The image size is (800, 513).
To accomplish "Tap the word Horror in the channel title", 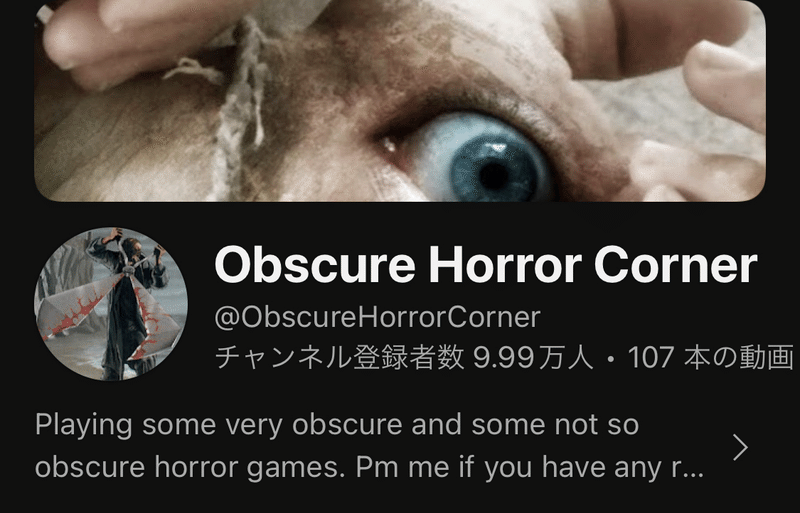I will point(505,265).
